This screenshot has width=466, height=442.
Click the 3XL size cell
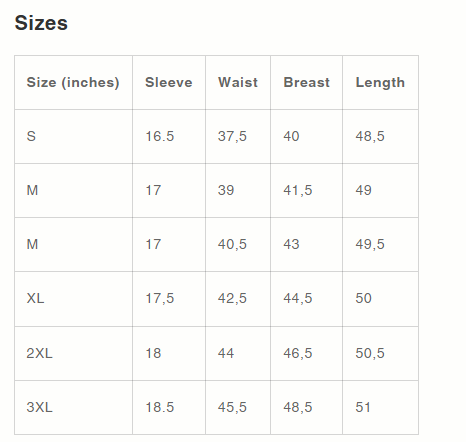pyautogui.click(x=39, y=407)
